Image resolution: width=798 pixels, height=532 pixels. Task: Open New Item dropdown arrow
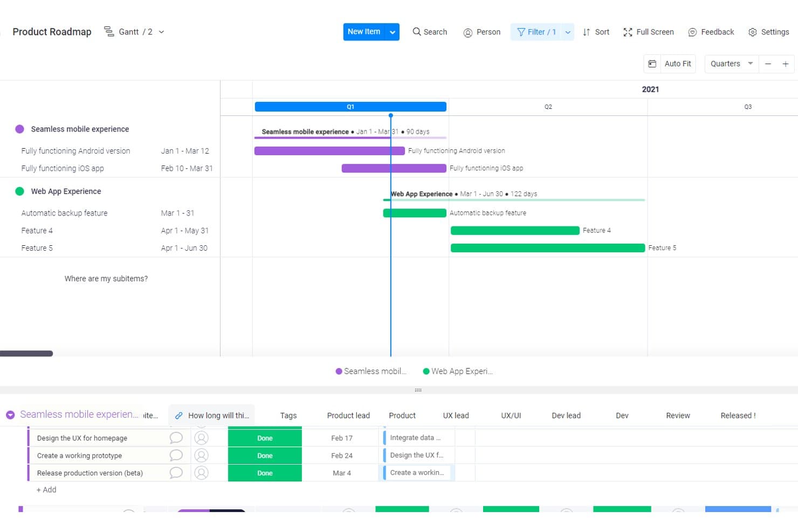tap(393, 32)
